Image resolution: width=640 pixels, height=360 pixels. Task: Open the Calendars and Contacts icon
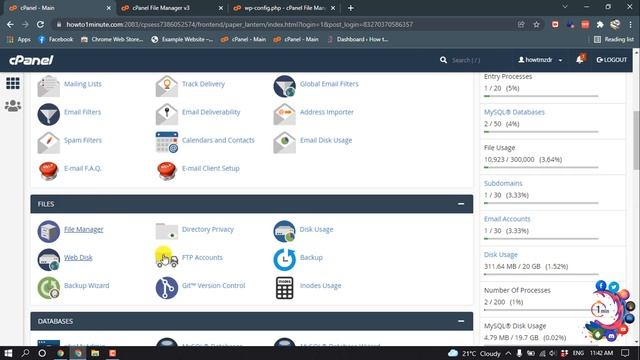pos(167,142)
